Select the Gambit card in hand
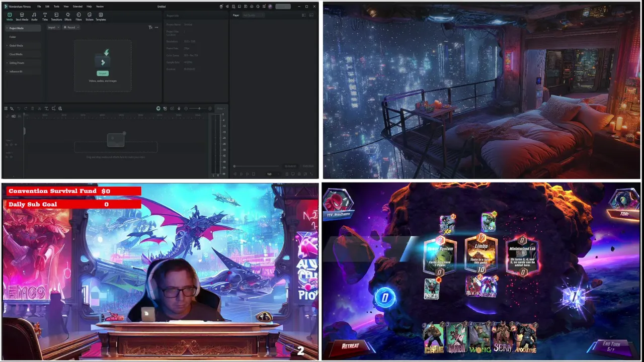Screen dimensions: 644x362 [x=457, y=338]
